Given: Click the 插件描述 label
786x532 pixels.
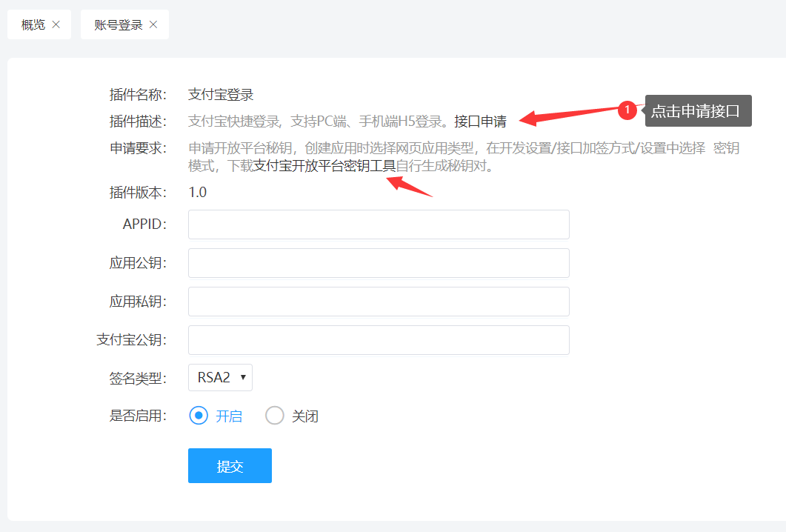Looking at the screenshot, I should (138, 122).
